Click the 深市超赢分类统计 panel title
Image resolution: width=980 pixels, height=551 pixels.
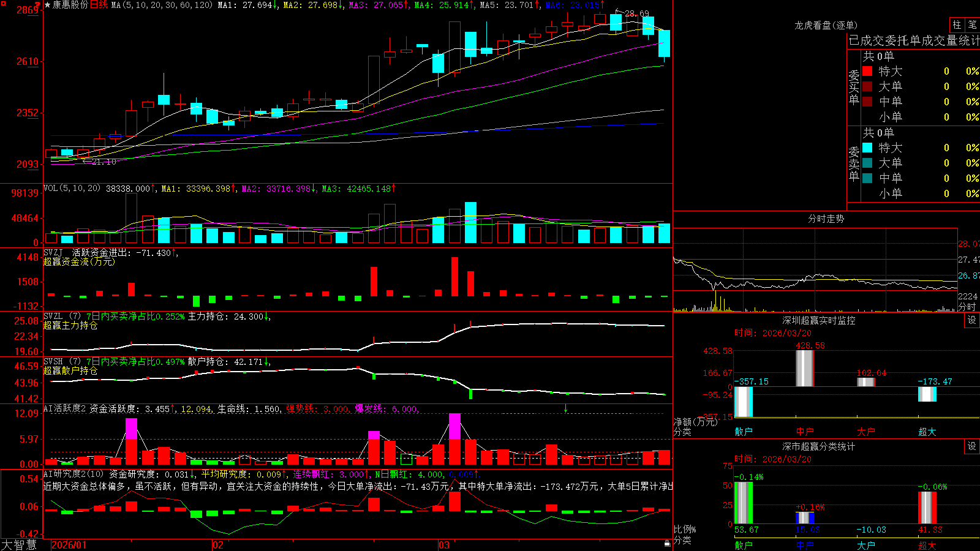tap(818, 446)
